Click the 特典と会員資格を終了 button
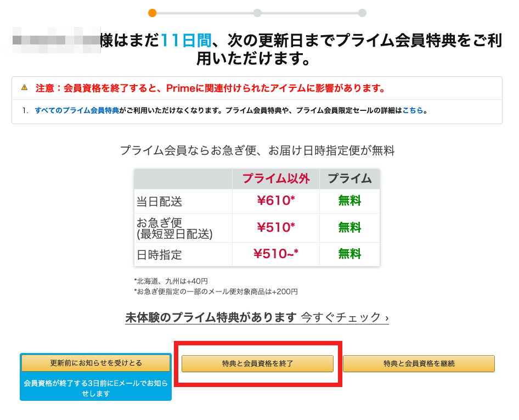Screen dimensions: 519x420 pyautogui.click(x=257, y=363)
